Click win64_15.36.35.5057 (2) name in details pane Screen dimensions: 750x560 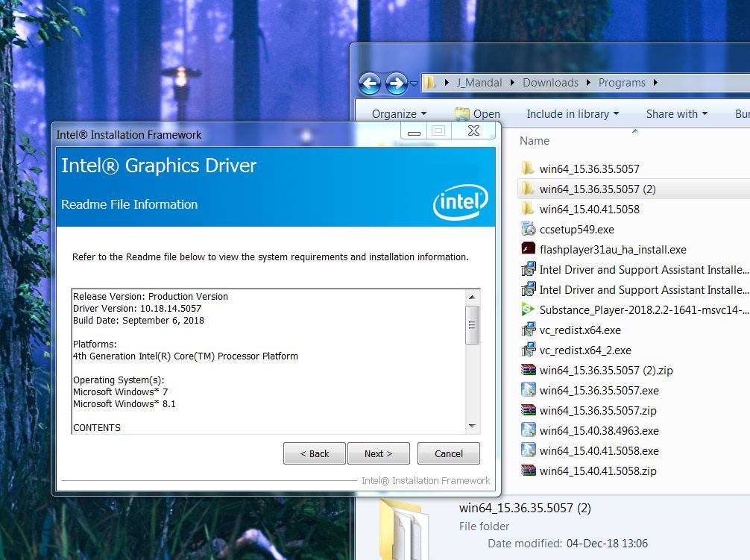[x=525, y=508]
